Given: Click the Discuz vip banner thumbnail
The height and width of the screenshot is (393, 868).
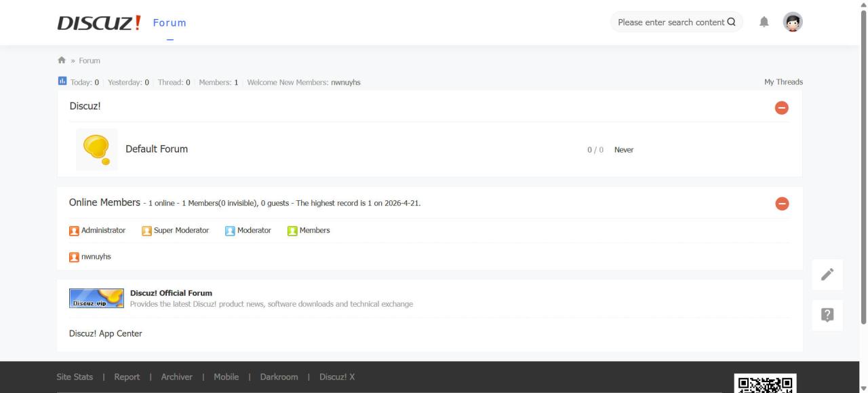Looking at the screenshot, I should (96, 298).
